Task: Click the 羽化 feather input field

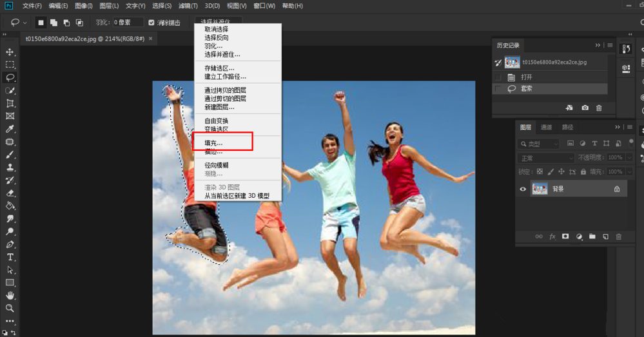Action: click(x=128, y=23)
